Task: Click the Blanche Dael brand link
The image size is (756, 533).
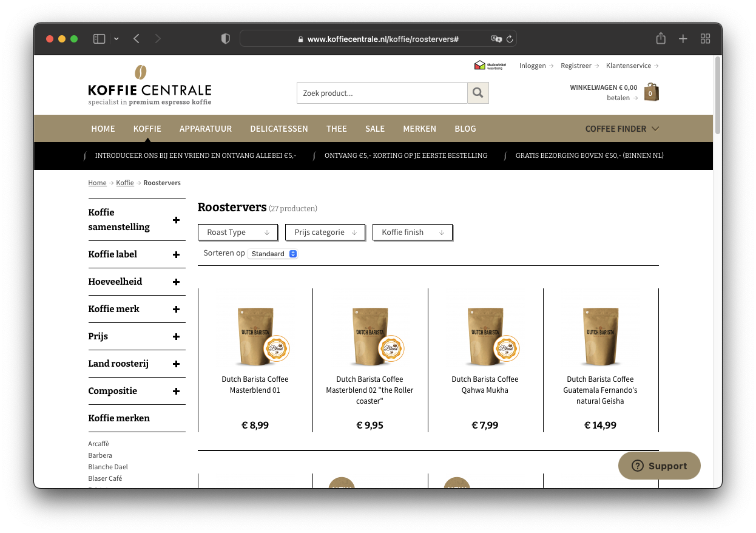Action: [x=108, y=467]
